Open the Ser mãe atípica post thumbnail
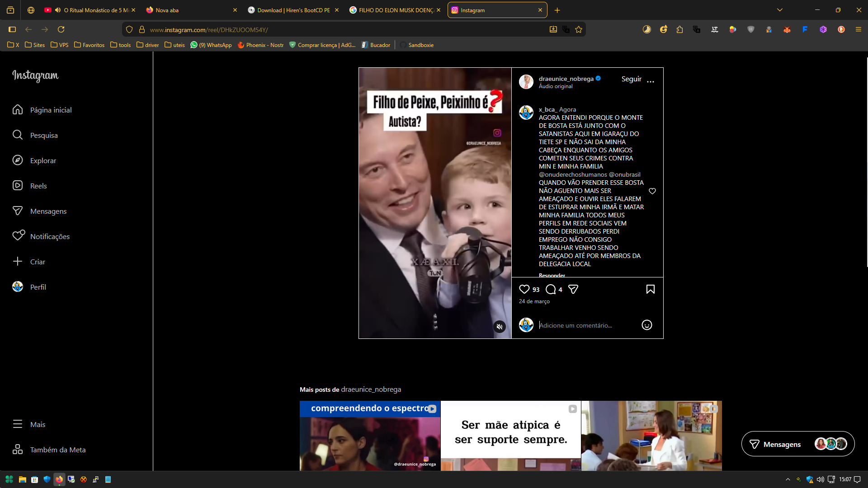Screen dimensions: 868x488 pos(510,436)
